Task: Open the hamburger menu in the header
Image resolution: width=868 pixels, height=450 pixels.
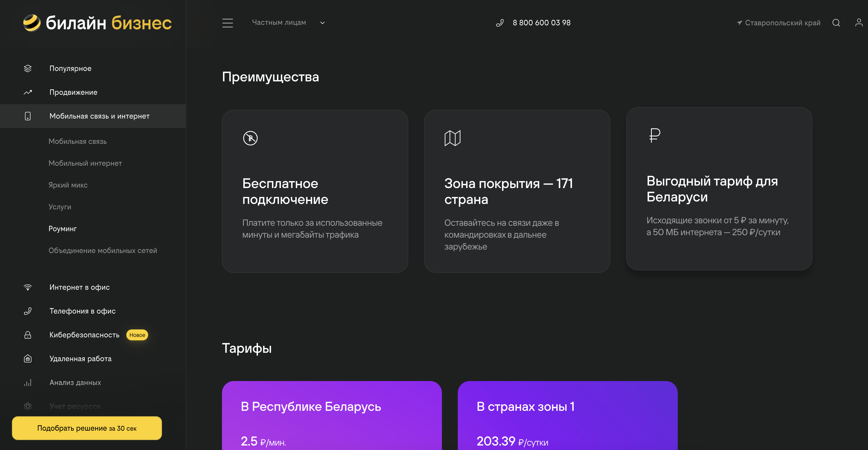Action: pyautogui.click(x=228, y=23)
